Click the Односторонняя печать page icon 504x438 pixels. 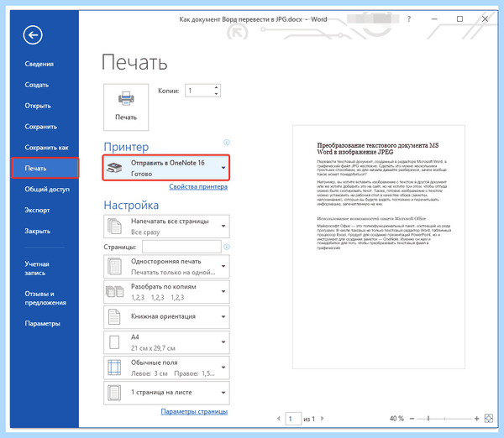click(x=114, y=267)
